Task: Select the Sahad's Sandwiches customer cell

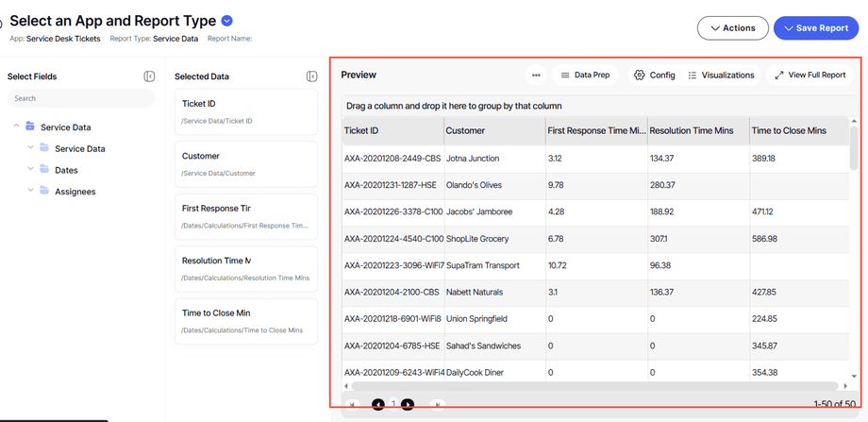Action: (495, 346)
